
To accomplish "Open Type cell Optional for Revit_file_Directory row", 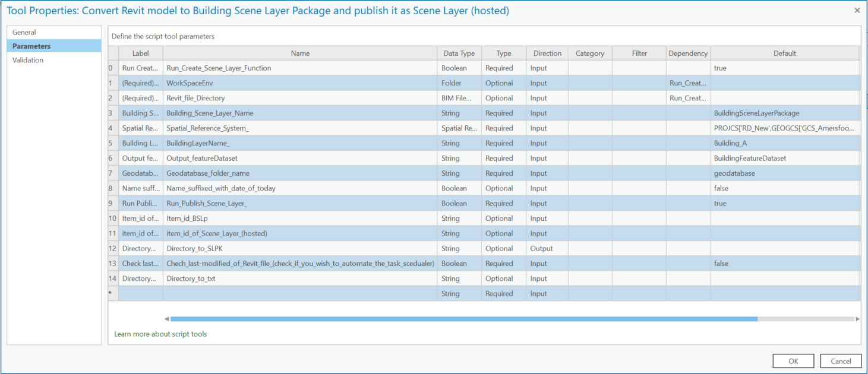I will (504, 98).
